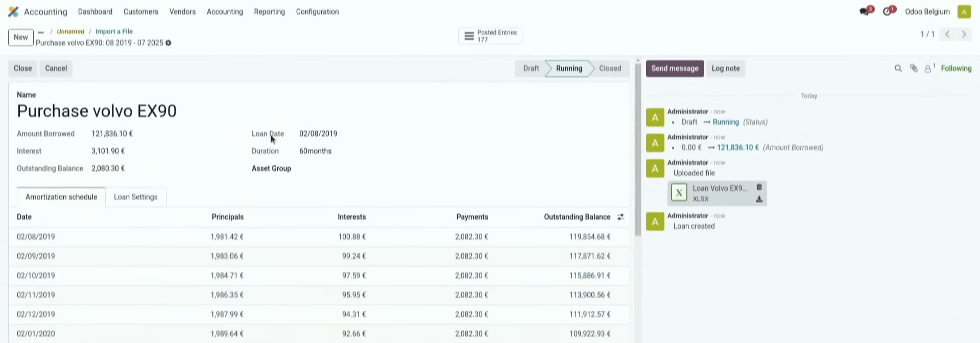Switch to Amortization schedule tab
The image size is (980, 343).
pyautogui.click(x=61, y=197)
